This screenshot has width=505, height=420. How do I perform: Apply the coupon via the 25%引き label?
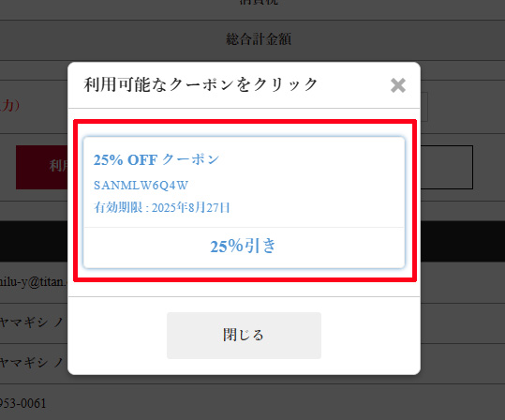pyautogui.click(x=244, y=247)
